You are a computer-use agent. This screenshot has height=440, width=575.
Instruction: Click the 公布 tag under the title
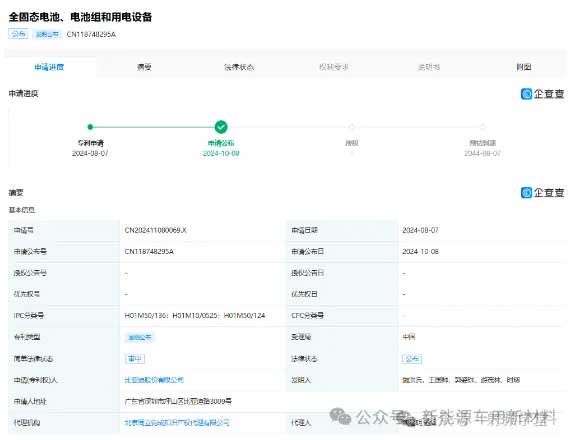(x=18, y=34)
